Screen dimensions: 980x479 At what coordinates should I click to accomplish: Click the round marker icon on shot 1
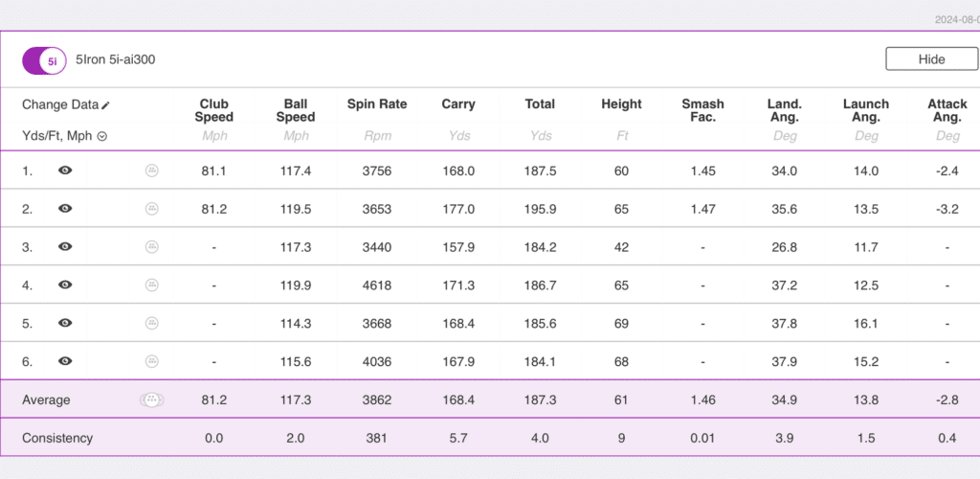point(151,171)
